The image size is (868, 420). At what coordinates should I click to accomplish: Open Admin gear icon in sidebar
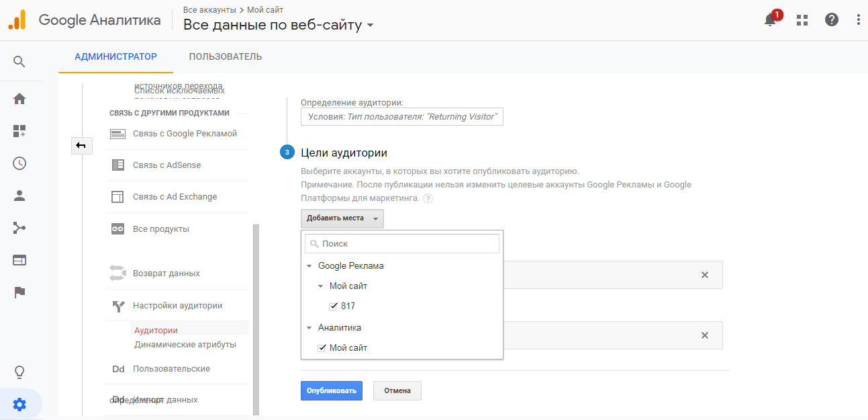19,405
